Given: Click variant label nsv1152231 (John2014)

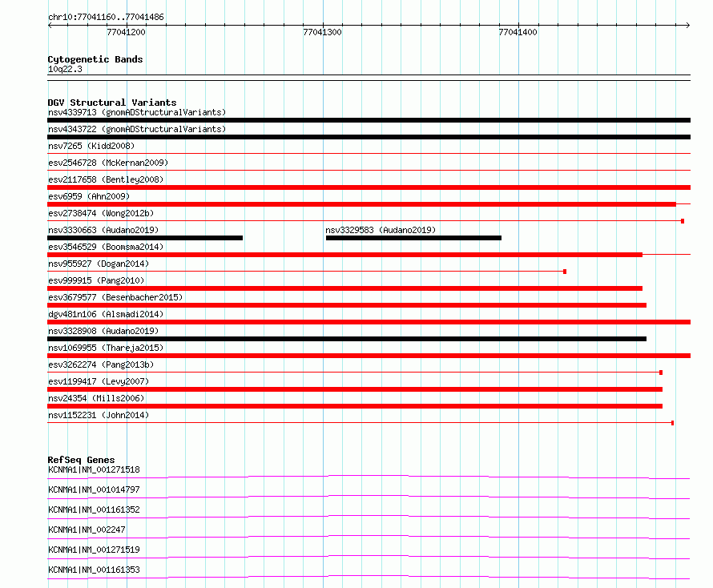Looking at the screenshot, I should point(99,415).
